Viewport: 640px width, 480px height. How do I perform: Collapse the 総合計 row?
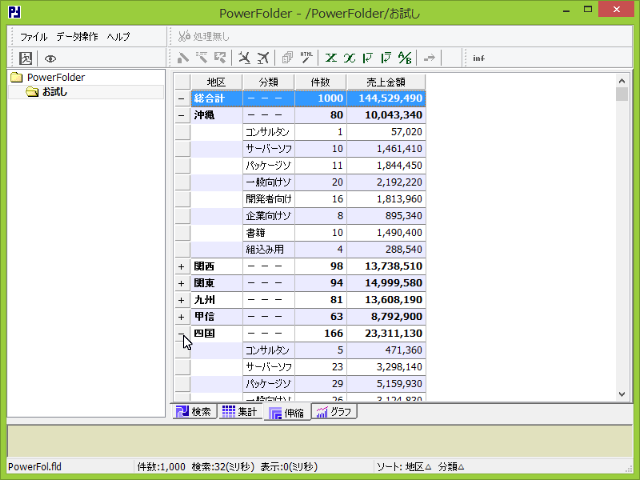click(x=182, y=98)
